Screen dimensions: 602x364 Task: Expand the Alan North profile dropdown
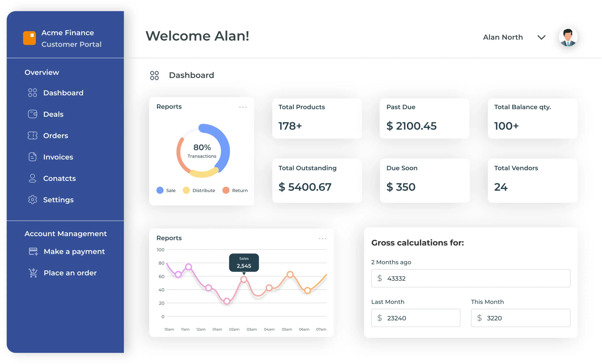[x=541, y=38]
